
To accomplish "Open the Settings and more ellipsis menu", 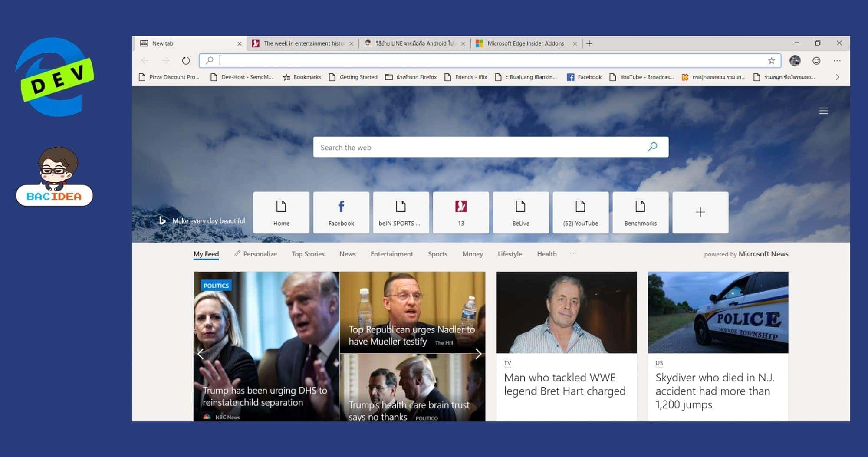I will (x=837, y=61).
